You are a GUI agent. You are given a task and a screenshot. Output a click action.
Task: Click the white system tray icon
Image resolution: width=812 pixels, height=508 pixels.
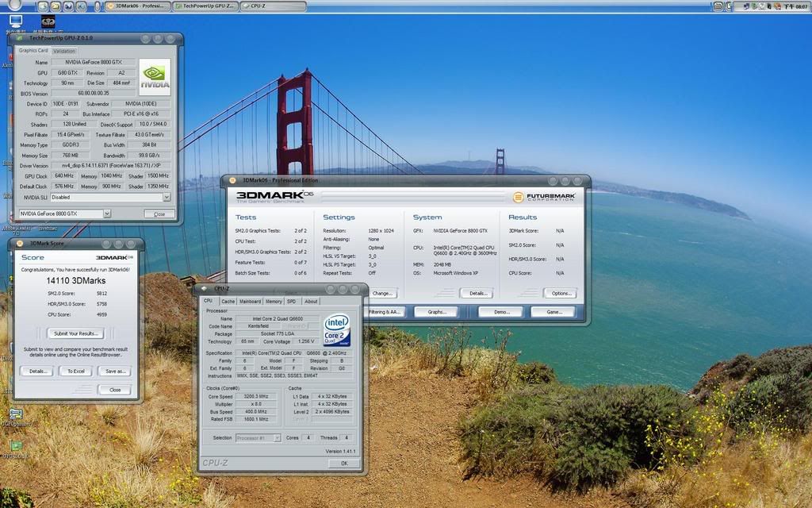(762, 6)
